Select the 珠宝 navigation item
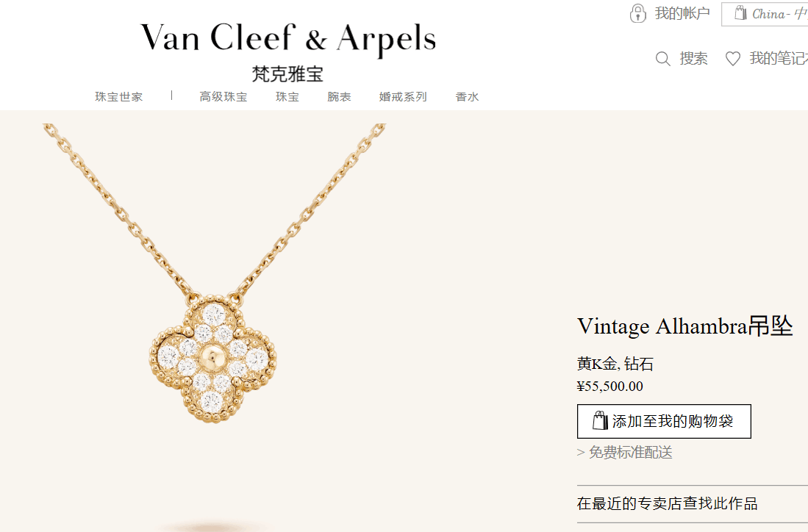The width and height of the screenshot is (808, 532). [287, 97]
